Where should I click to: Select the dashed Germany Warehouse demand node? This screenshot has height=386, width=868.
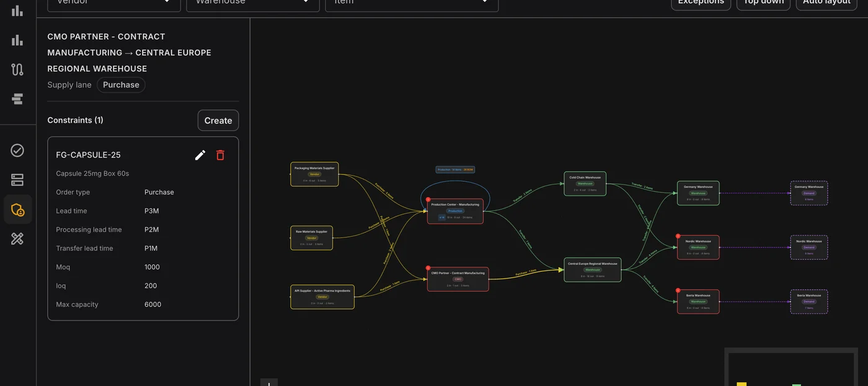[809, 193]
